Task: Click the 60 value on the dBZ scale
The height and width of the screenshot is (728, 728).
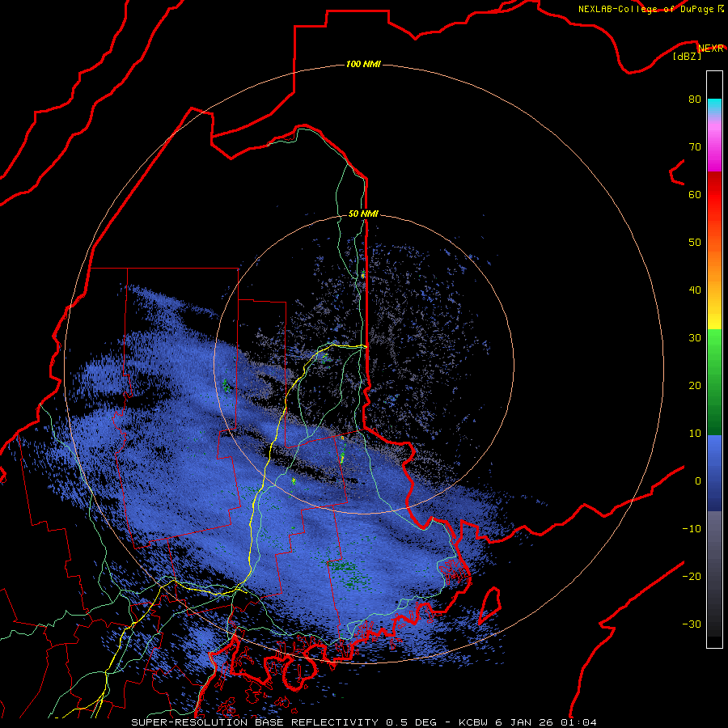Action: pyautogui.click(x=695, y=194)
